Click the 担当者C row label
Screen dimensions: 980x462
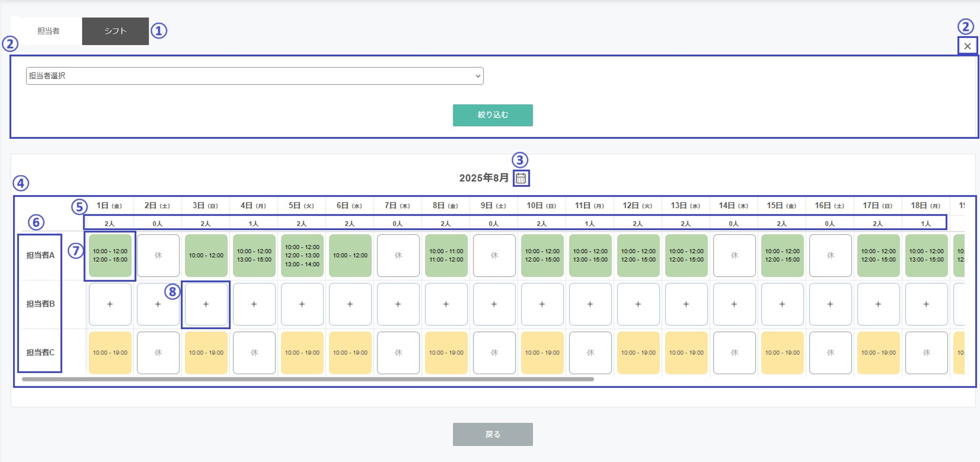(x=40, y=352)
